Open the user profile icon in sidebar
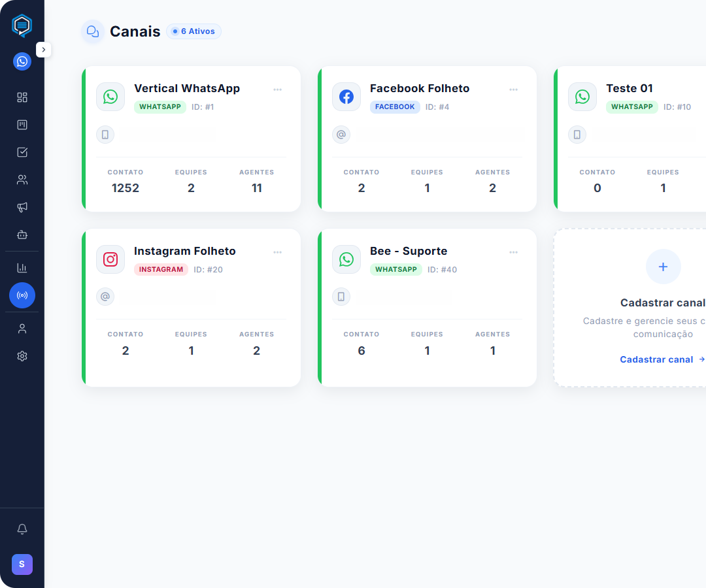 pyautogui.click(x=22, y=329)
